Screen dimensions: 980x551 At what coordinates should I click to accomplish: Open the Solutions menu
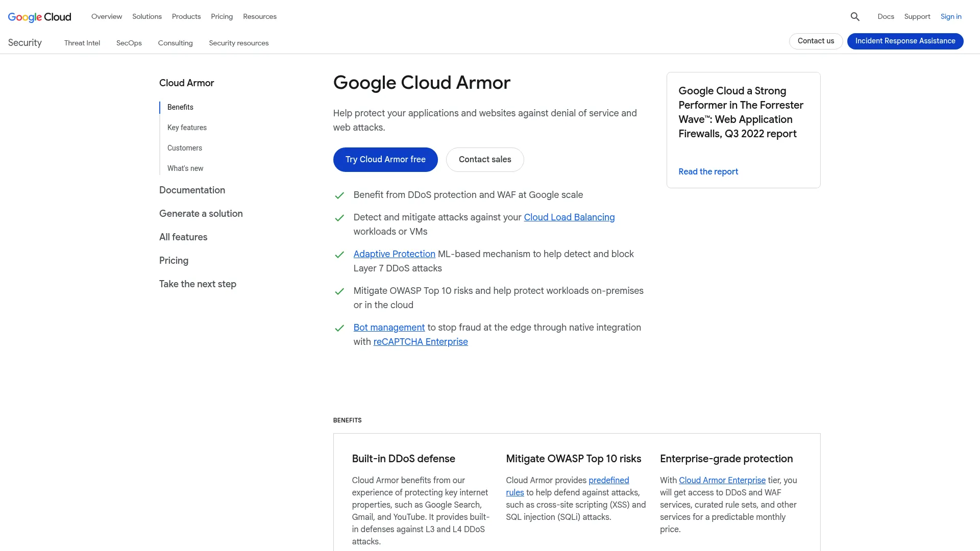pos(147,16)
